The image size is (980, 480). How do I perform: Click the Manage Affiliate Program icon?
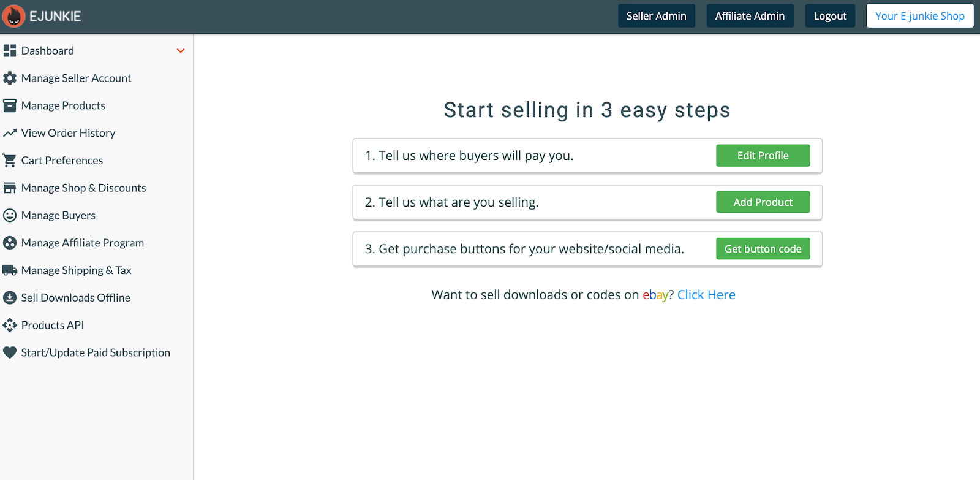[x=10, y=243]
